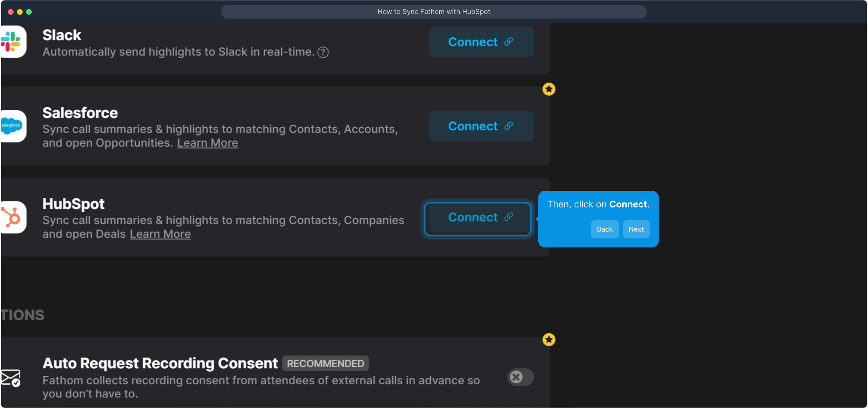Open Learn More link under Salesforce

(x=207, y=143)
